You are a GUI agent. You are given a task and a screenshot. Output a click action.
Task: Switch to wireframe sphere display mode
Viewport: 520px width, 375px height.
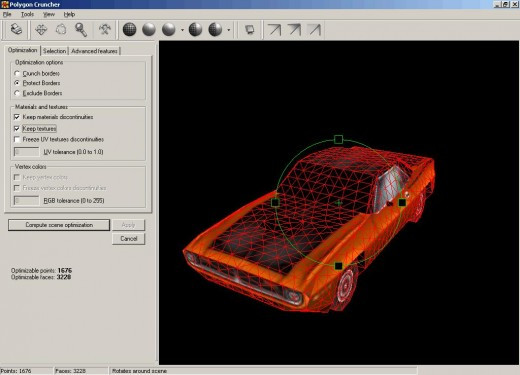[129, 30]
